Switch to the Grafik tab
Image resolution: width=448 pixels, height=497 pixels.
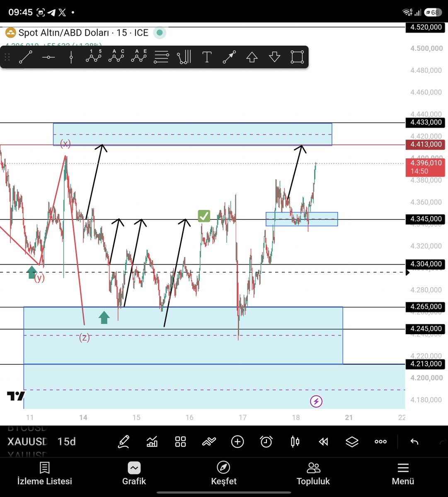click(134, 474)
